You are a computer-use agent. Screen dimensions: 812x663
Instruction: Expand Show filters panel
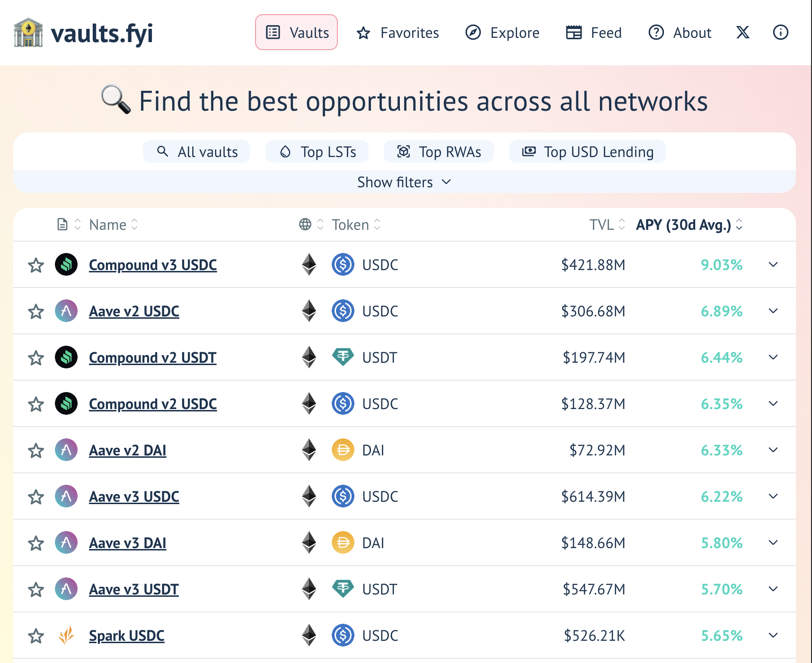(x=404, y=182)
